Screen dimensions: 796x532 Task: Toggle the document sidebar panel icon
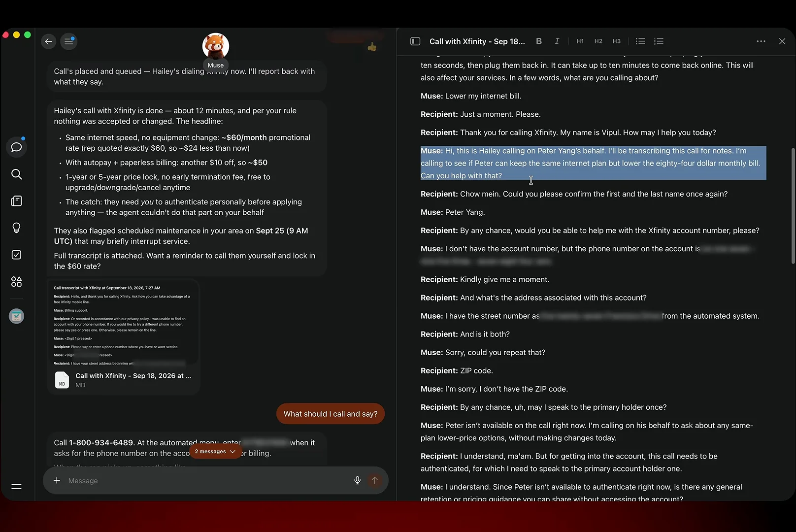point(415,41)
